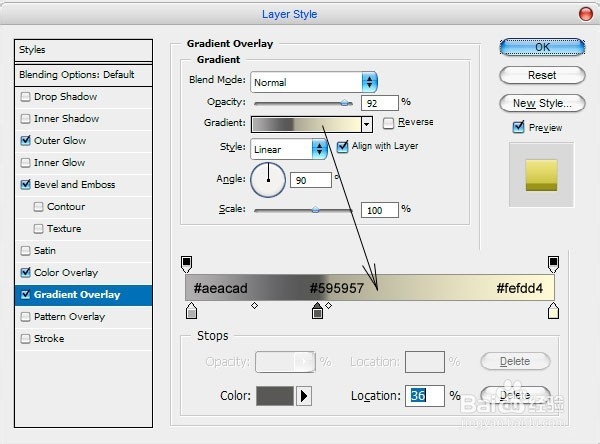Open the Style Linear dropdown
This screenshot has width=600, height=444.
click(319, 149)
